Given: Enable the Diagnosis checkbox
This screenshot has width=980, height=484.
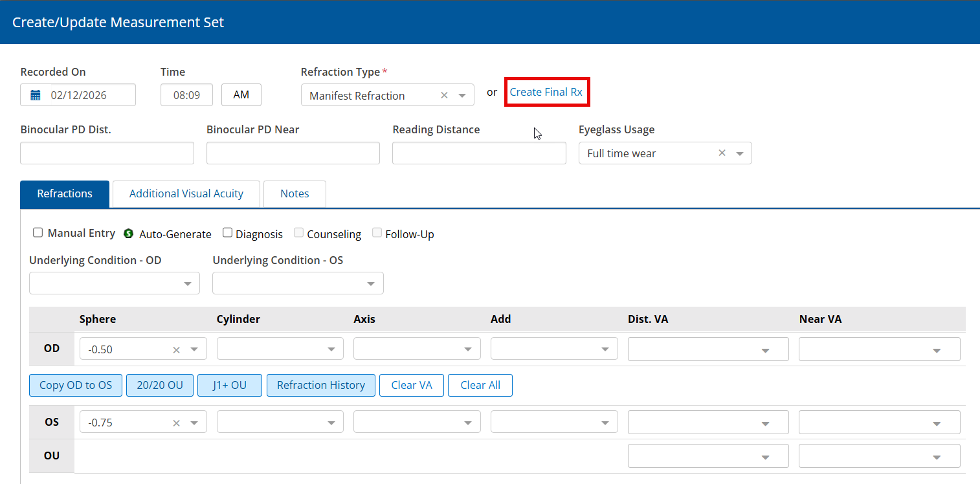Looking at the screenshot, I should point(227,233).
